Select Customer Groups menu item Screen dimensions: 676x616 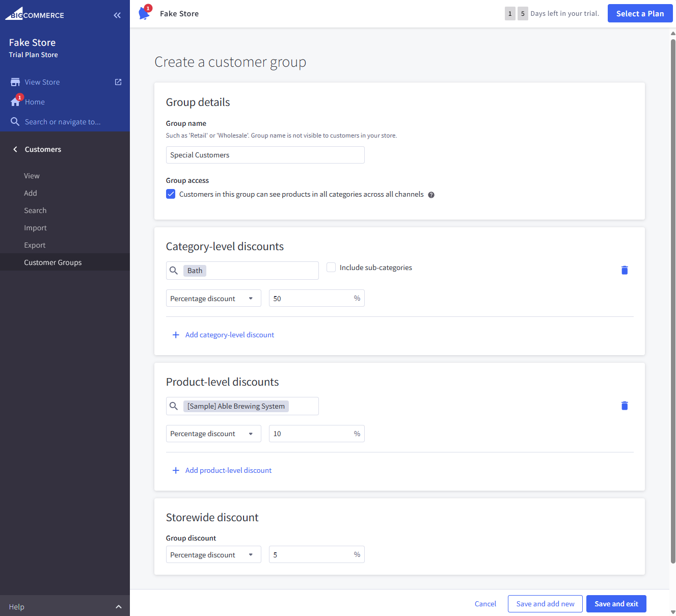(65, 262)
